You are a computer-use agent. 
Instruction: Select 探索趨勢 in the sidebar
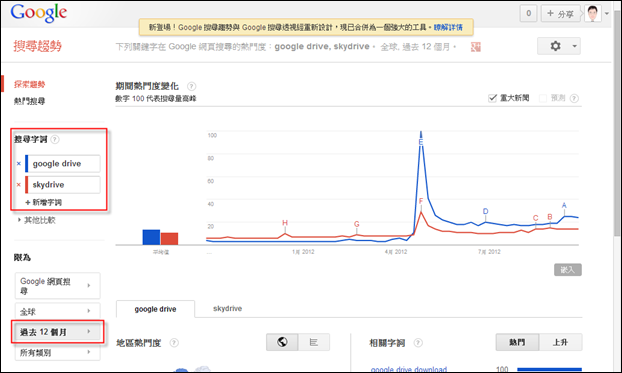pyautogui.click(x=30, y=84)
